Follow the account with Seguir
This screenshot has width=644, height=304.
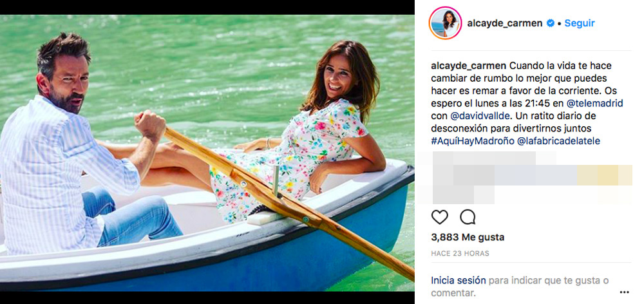tap(580, 23)
